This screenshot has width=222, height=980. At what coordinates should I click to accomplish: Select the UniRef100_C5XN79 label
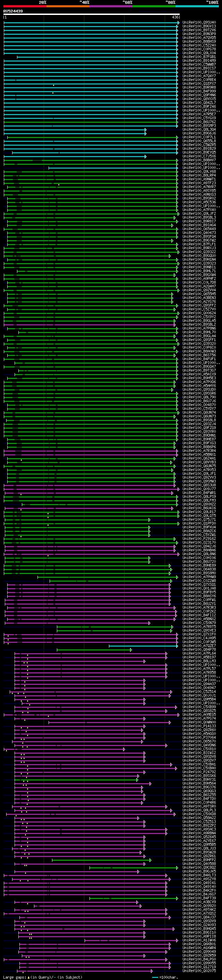[x=199, y=623]
